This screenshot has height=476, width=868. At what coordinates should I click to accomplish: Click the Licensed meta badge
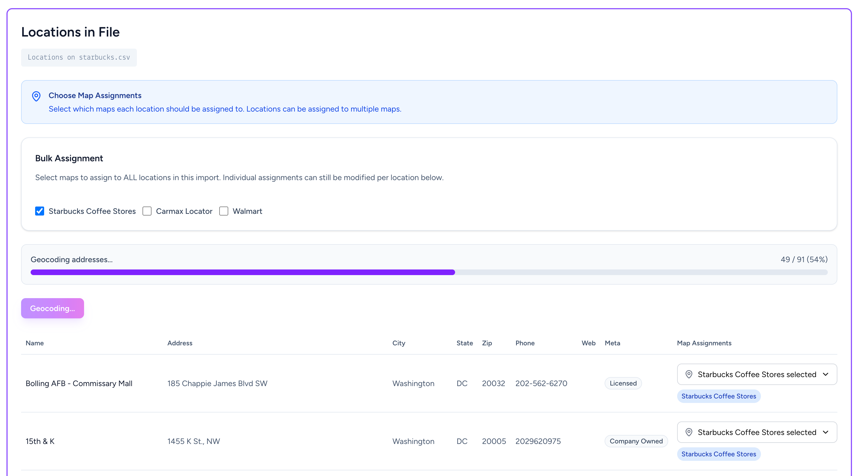tap(623, 383)
